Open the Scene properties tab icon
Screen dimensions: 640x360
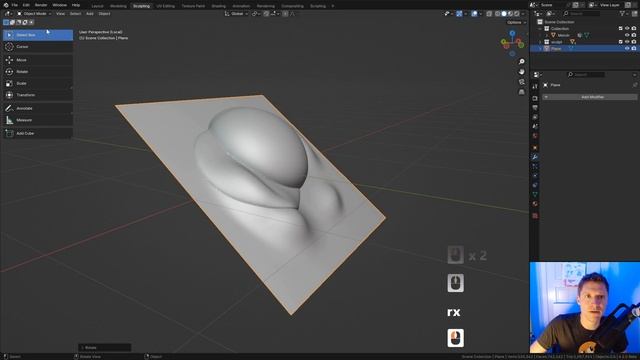535,127
